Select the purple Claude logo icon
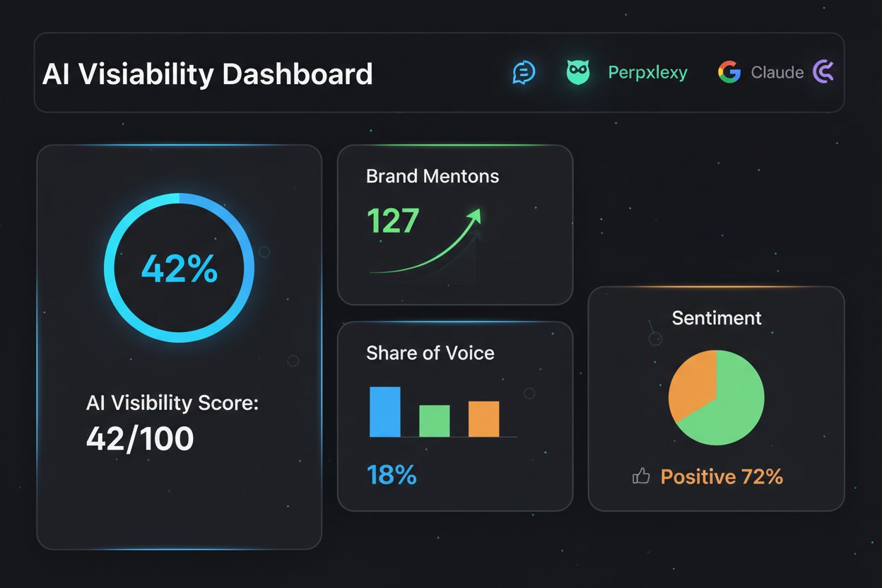Image resolution: width=882 pixels, height=588 pixels. [822, 72]
